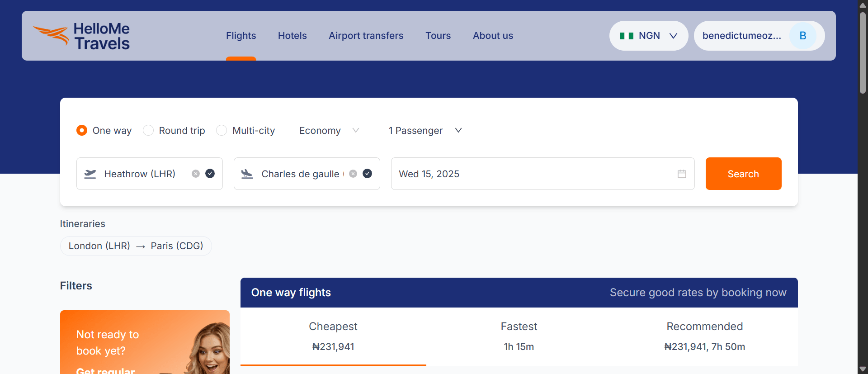Open the Airport transfers link
The image size is (868, 374).
click(366, 36)
